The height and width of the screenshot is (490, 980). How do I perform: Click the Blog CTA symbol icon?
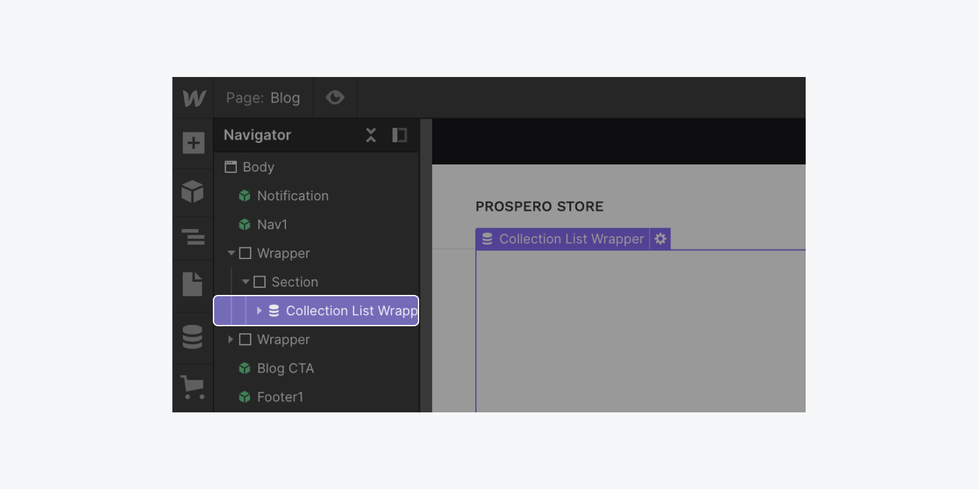(x=245, y=368)
